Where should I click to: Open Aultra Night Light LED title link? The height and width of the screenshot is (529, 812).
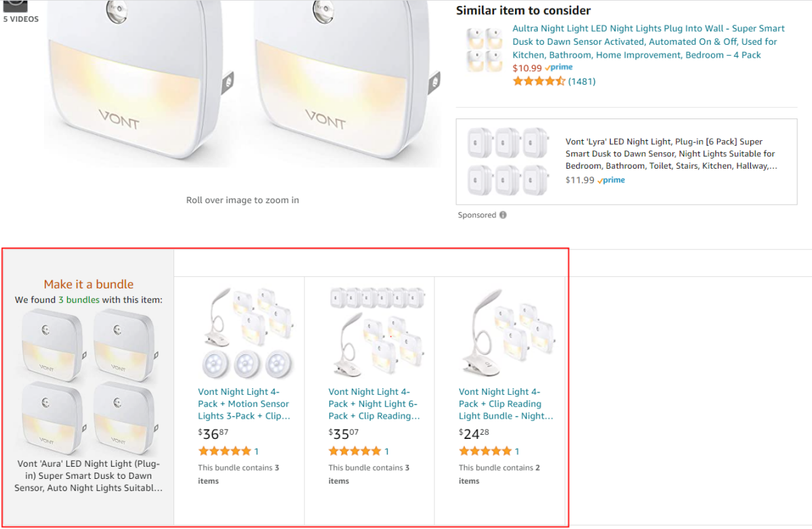(x=648, y=41)
